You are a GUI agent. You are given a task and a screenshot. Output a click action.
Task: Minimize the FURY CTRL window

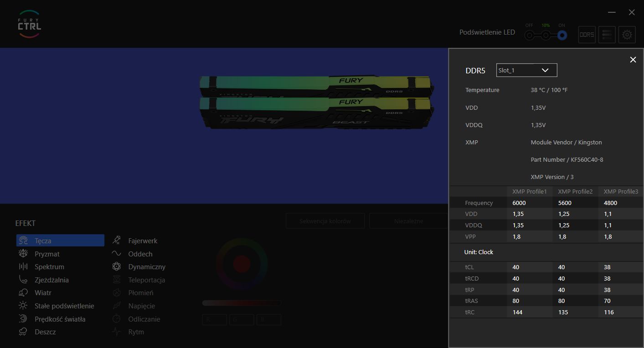pyautogui.click(x=612, y=12)
